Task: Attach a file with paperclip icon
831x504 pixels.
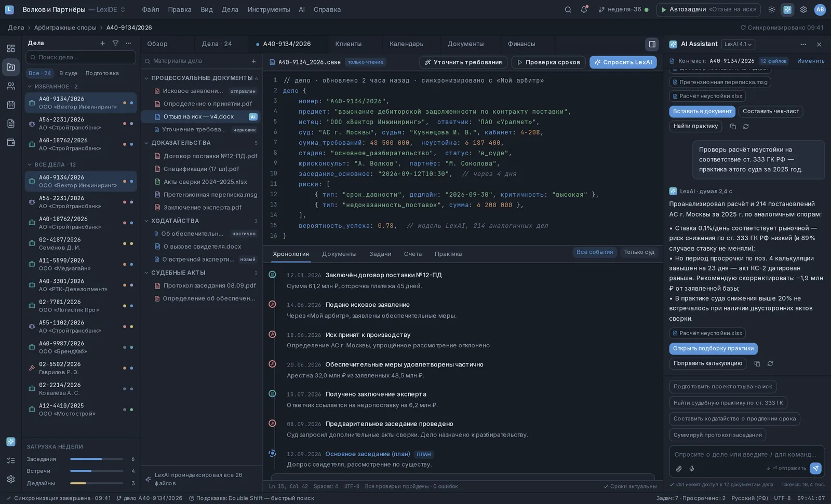Action: (x=679, y=468)
